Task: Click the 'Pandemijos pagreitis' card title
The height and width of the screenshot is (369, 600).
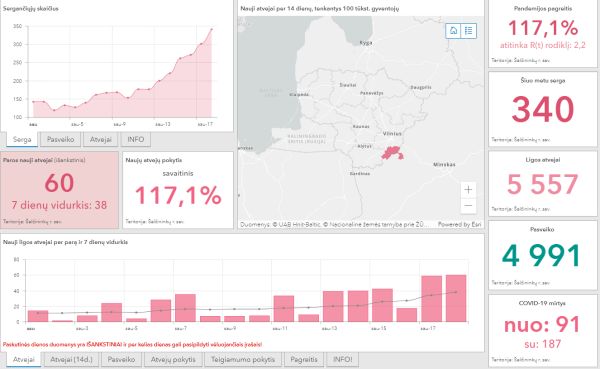Action: pos(543,8)
